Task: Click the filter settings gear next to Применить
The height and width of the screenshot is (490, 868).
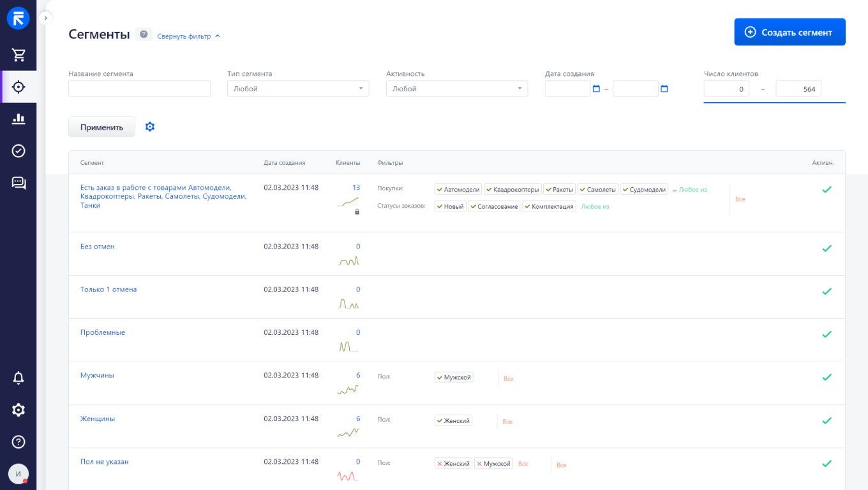Action: [149, 126]
